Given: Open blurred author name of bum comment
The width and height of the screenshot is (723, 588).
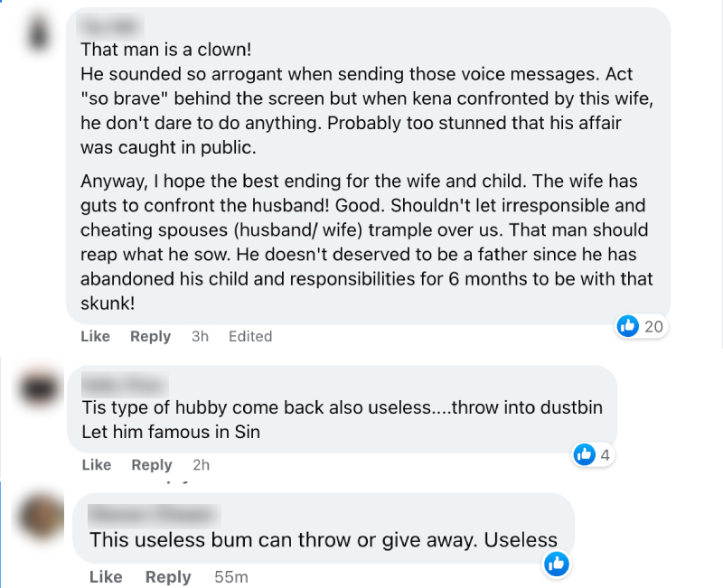Looking at the screenshot, I should click(x=154, y=514).
